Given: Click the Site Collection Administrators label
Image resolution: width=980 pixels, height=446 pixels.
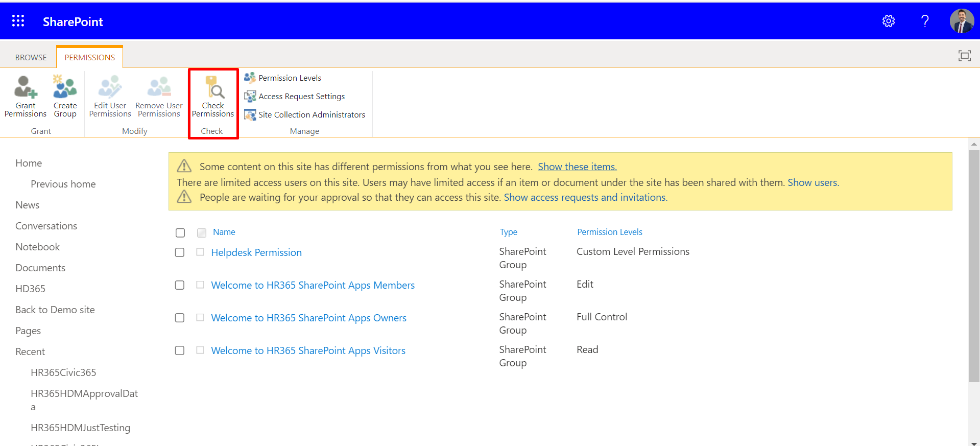Looking at the screenshot, I should (x=312, y=114).
